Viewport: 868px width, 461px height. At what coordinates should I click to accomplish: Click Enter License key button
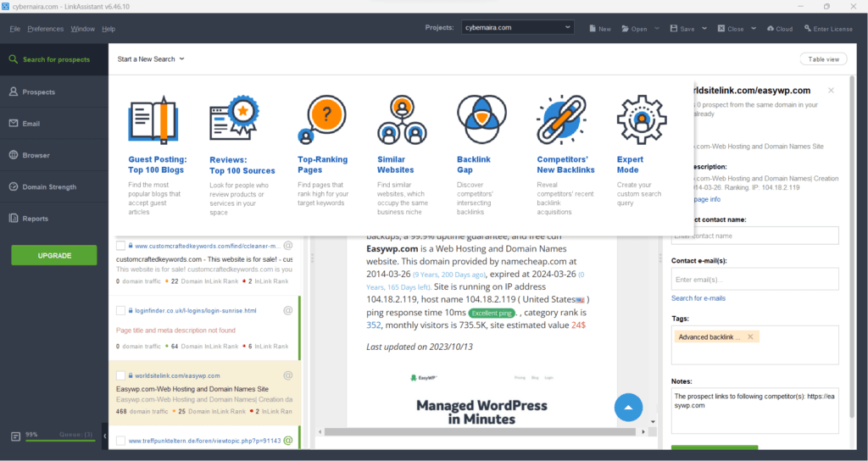click(x=828, y=29)
